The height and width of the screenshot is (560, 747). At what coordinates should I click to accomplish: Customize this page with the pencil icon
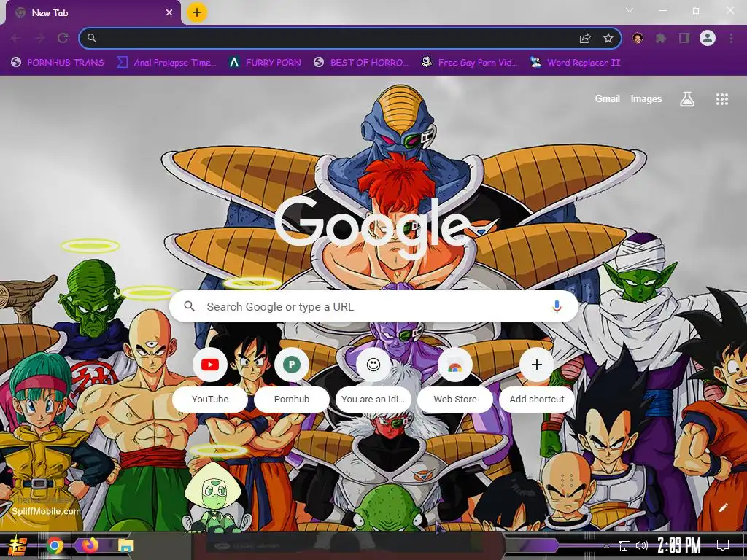pyautogui.click(x=723, y=507)
